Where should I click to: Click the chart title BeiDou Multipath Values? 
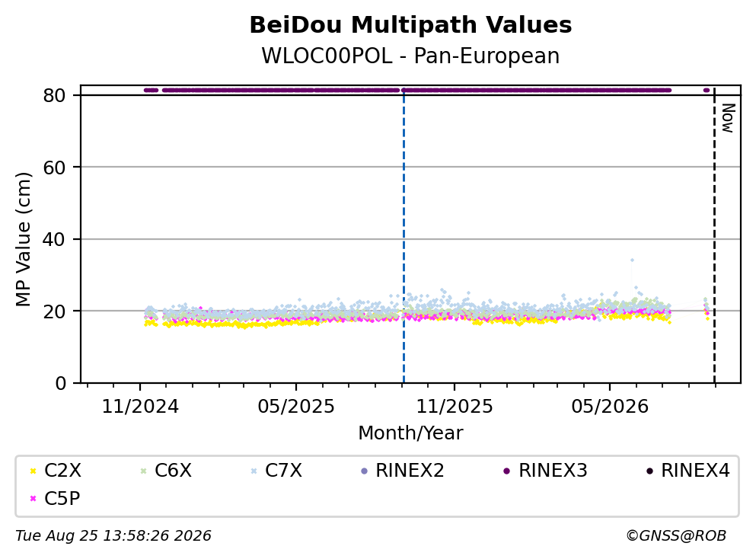coord(411,25)
